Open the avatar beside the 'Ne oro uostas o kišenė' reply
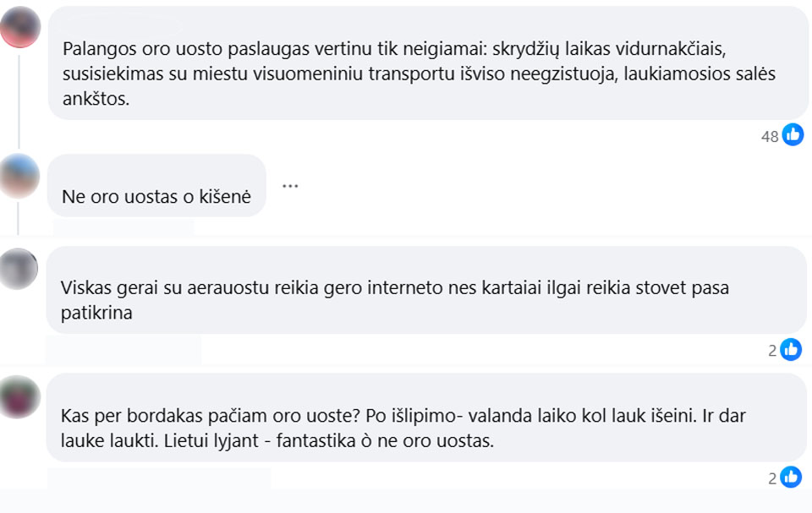 20,176
